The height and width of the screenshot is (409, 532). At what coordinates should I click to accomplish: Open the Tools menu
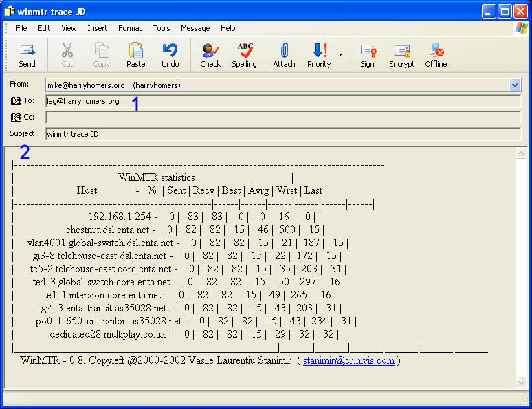162,28
